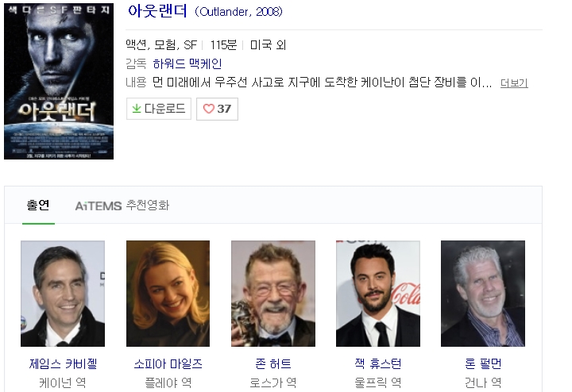
Task: Click the plot summary text after 내용
Action: tap(323, 83)
